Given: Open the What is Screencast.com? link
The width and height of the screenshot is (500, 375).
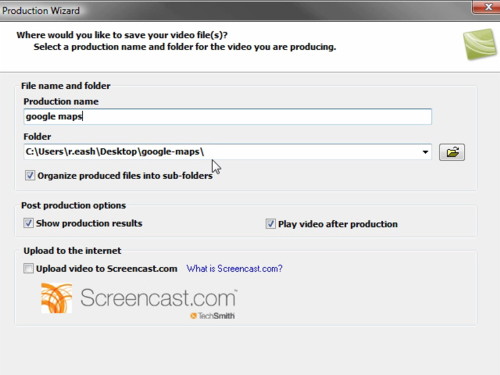Looking at the screenshot, I should tap(234, 268).
